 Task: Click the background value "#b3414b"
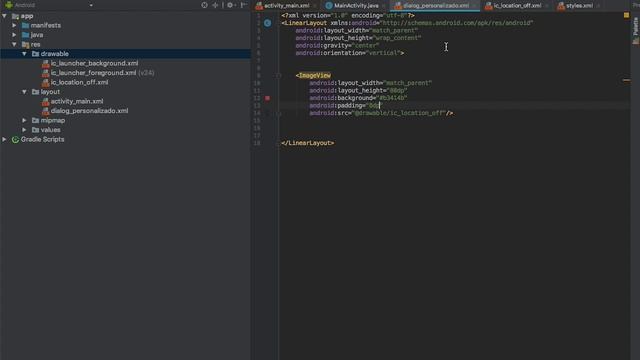393,98
